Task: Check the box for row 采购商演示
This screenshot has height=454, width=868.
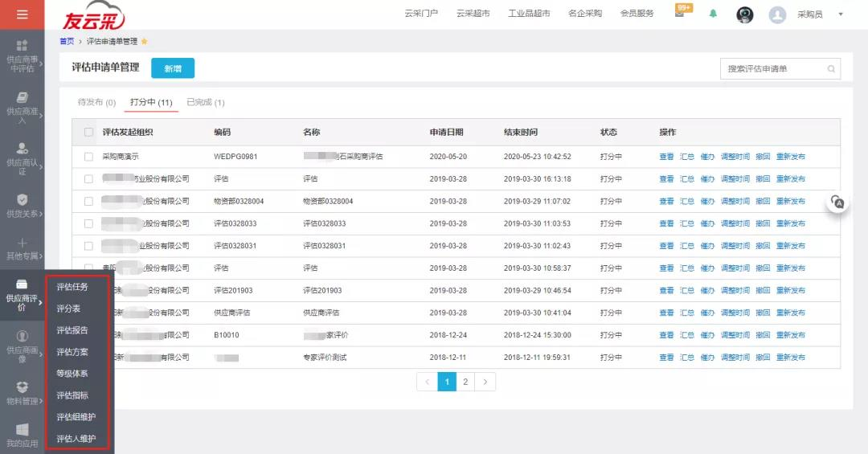Action: (x=88, y=157)
